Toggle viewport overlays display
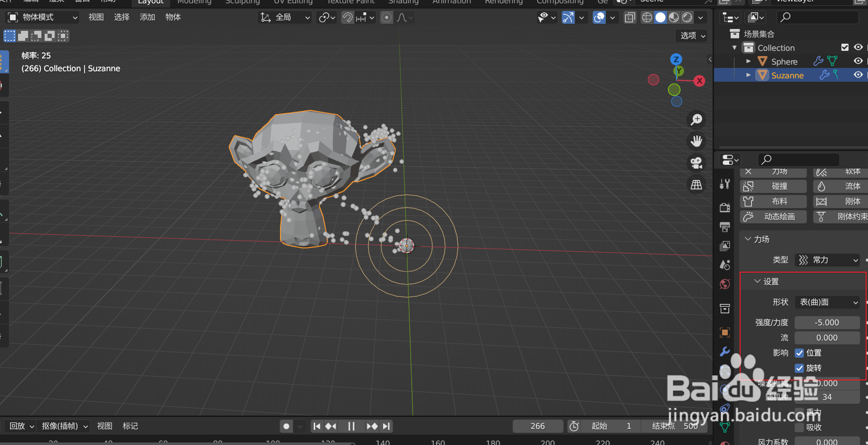Image resolution: width=868 pixels, height=445 pixels. pyautogui.click(x=599, y=18)
